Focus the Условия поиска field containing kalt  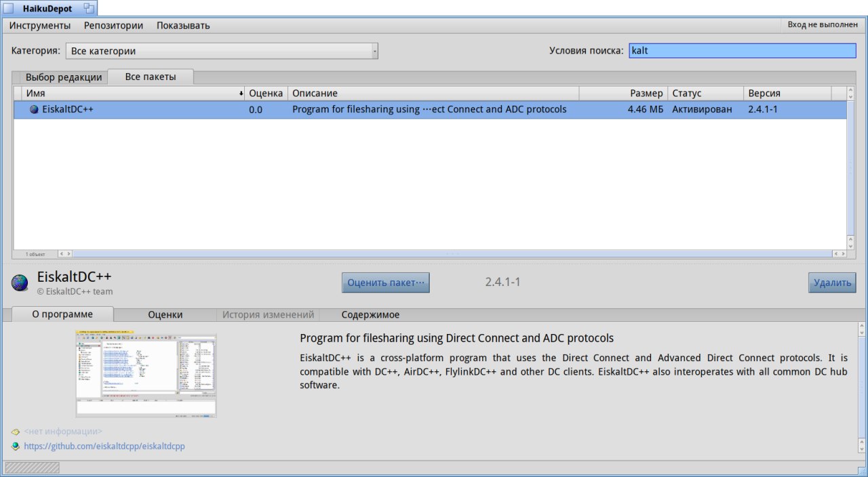(743, 51)
